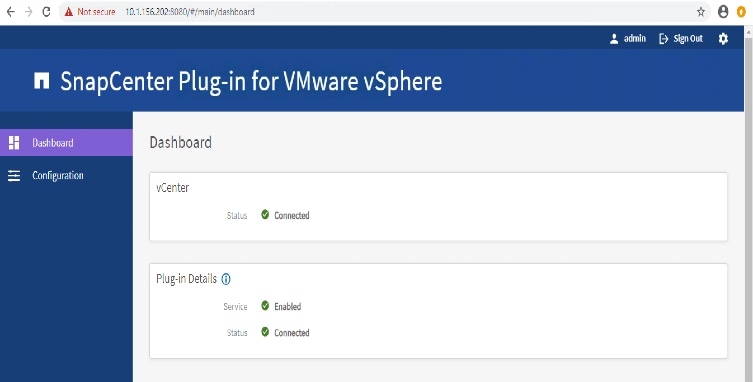Click the Configuration sliders icon in sidebar
753x382 pixels.
14,176
